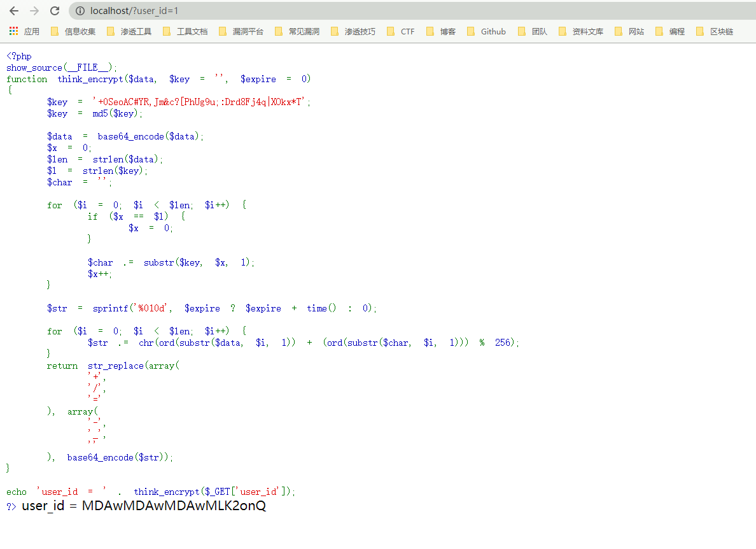
Task: Open the 信息收集 bookmark folder
Action: click(73, 31)
